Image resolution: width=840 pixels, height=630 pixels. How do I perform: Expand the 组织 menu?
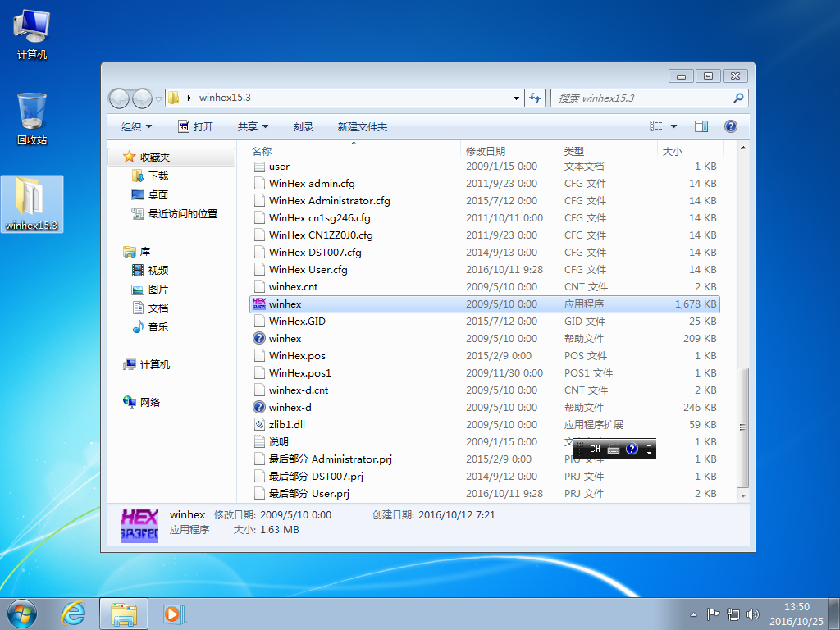pos(137,126)
